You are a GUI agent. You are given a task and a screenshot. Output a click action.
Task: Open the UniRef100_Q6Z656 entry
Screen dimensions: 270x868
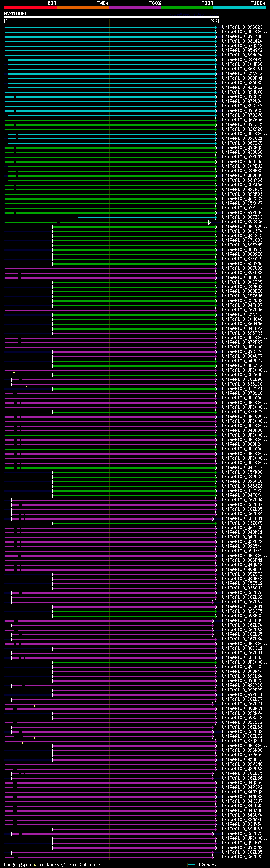pyautogui.click(x=242, y=120)
